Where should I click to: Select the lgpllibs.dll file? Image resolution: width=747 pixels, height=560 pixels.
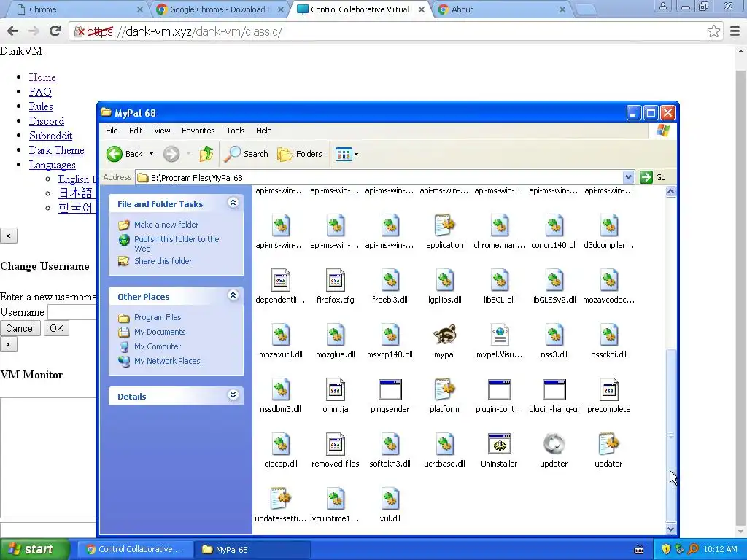(x=444, y=280)
